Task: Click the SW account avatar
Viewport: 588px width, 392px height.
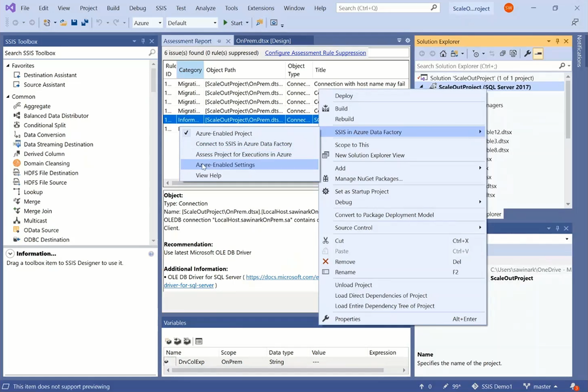Action: point(509,8)
